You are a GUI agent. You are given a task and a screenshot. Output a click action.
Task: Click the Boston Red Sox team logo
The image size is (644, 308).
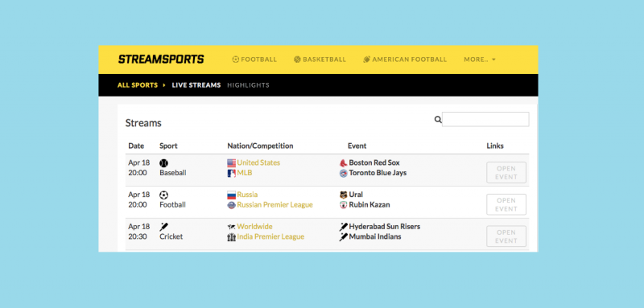tap(344, 162)
